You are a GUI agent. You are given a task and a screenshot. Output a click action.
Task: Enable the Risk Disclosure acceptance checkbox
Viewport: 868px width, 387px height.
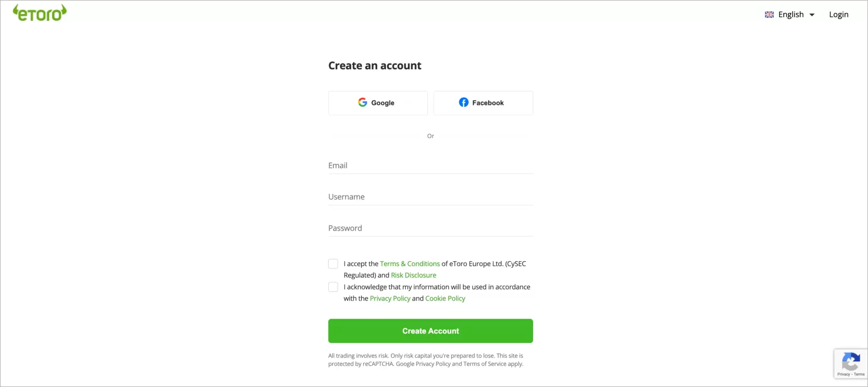pos(333,263)
